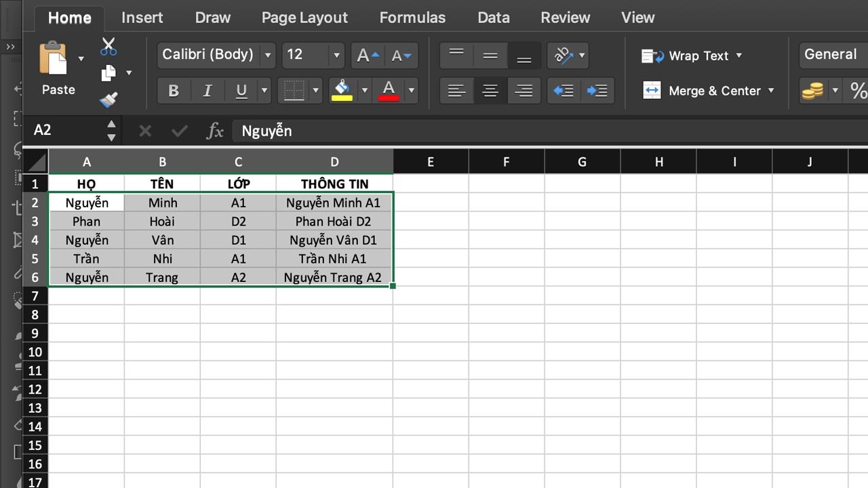Apply the Borders icon
The image size is (868, 488).
294,90
